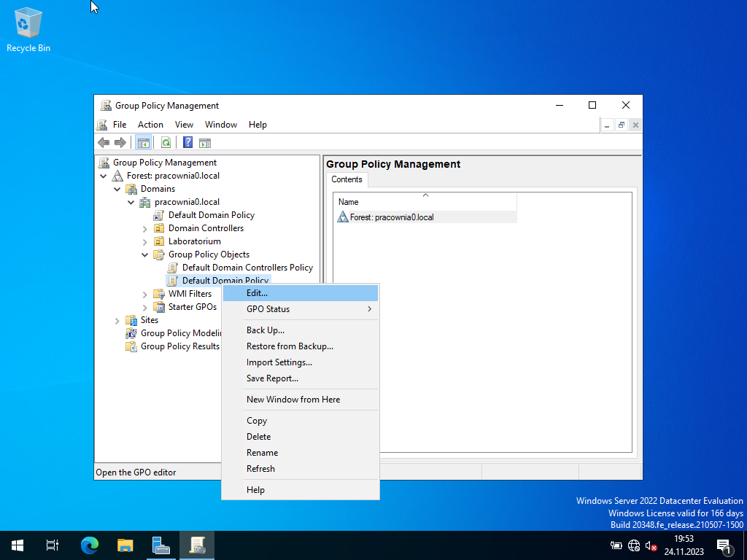Select the Forest: pracownia0.local icon in the tree
Viewport: 747px width, 560px height.
(117, 176)
